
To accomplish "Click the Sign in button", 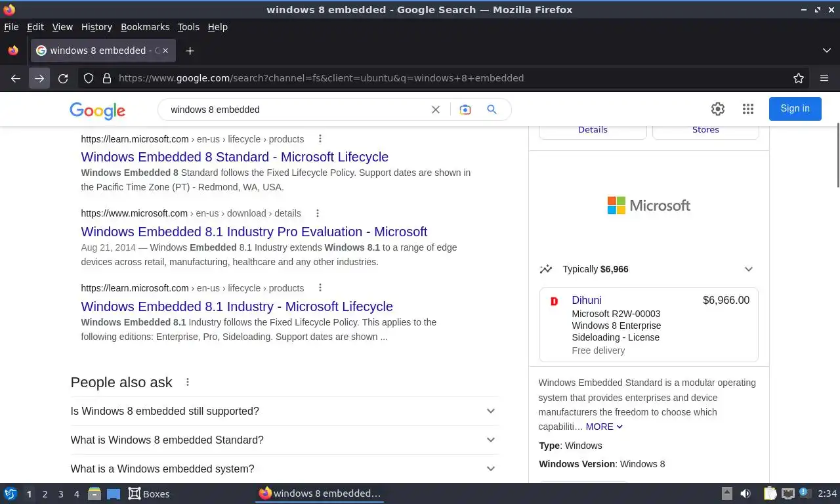I will (x=795, y=109).
